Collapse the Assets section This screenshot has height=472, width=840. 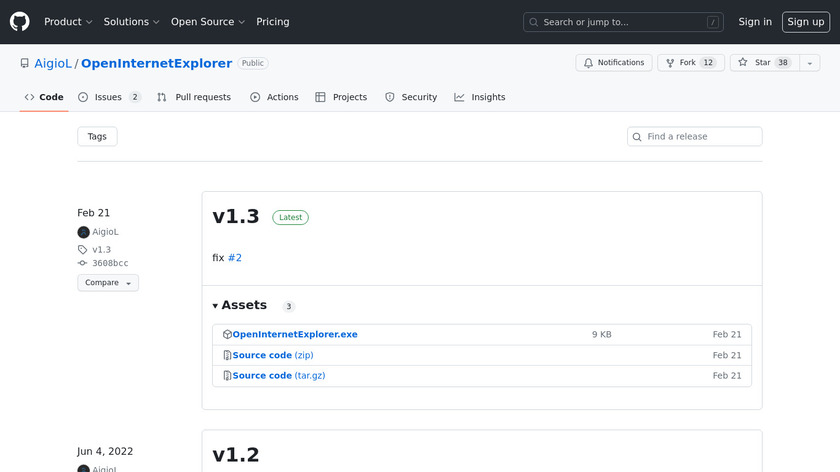point(240,305)
